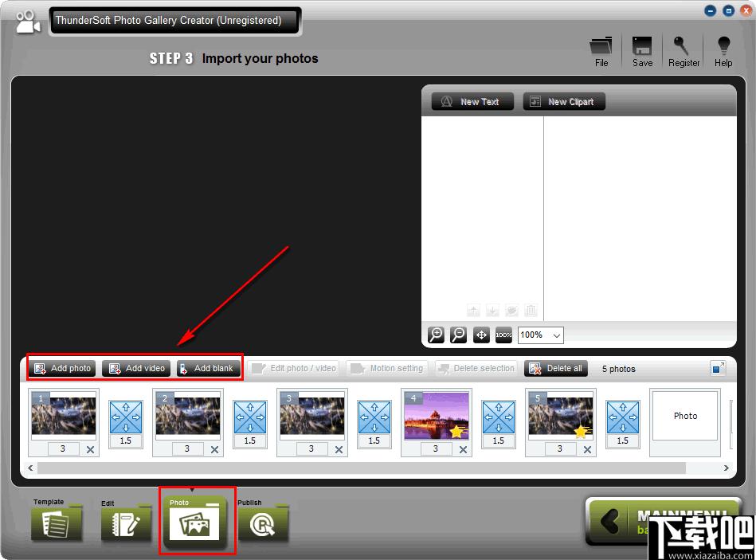This screenshot has width=756, height=560.
Task: Click the duration field under photo 2
Action: click(187, 448)
